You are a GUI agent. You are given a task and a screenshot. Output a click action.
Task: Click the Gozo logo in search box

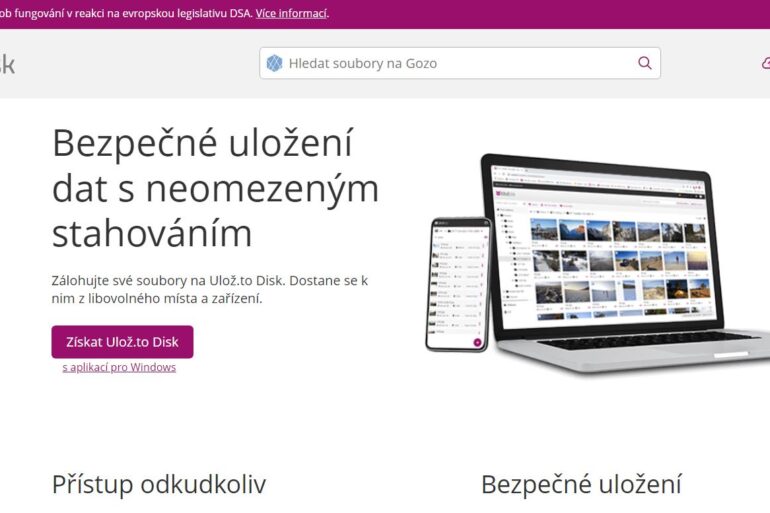pos(274,63)
